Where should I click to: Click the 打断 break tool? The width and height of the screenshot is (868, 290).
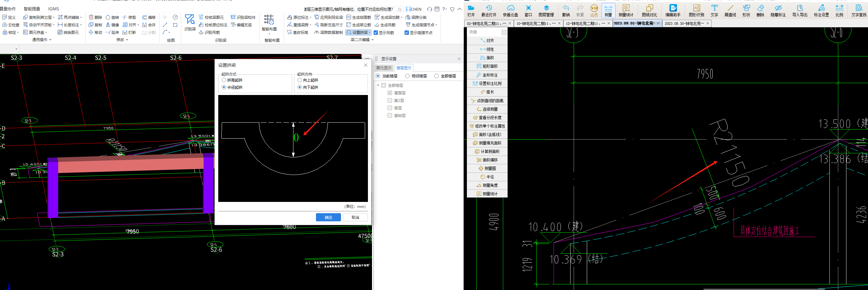(x=129, y=32)
